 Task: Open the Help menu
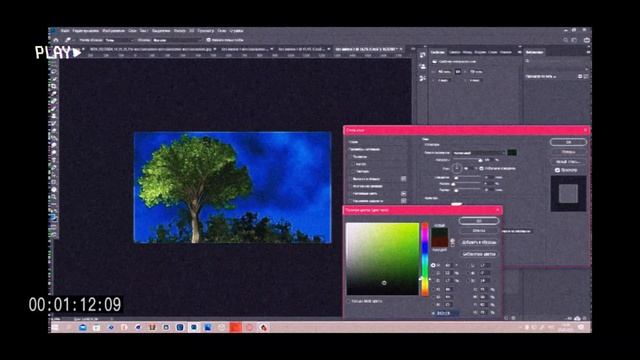tap(236, 31)
